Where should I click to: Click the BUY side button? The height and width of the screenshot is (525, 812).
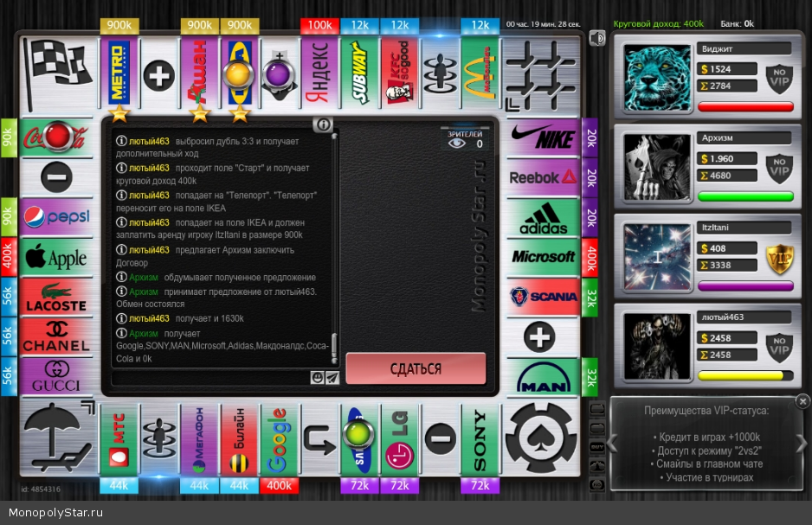click(597, 446)
